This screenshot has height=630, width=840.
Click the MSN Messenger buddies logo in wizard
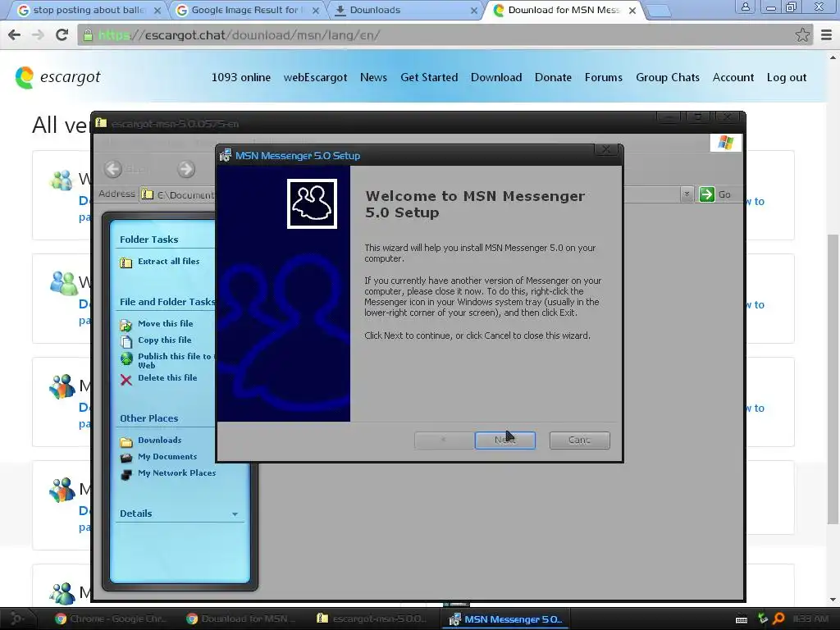point(312,203)
